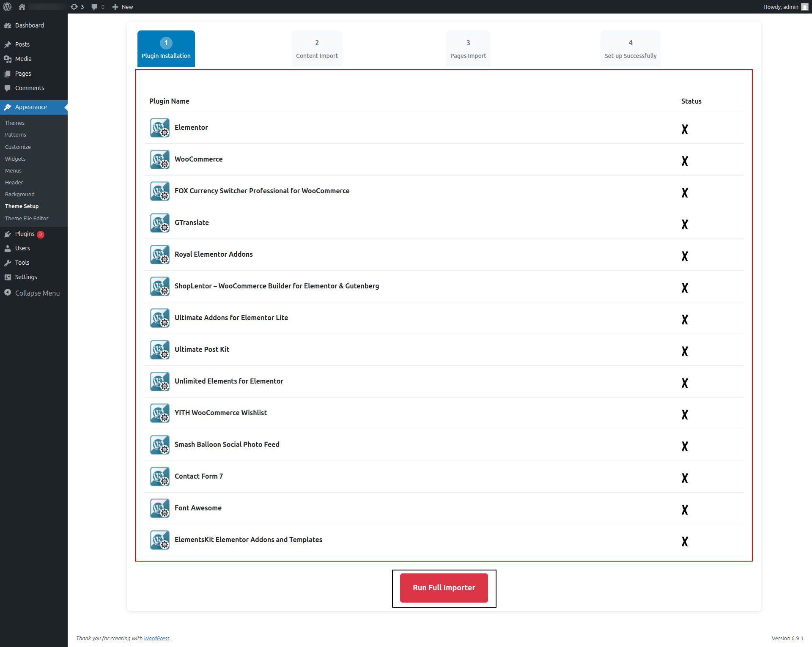Open the Howdy, admin account menu
The height and width of the screenshot is (647, 812).
point(780,7)
